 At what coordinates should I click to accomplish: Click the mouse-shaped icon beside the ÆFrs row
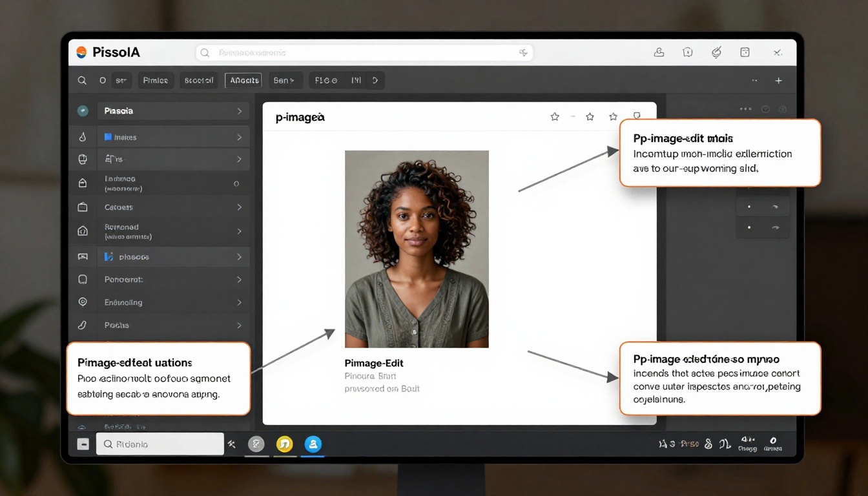82,159
